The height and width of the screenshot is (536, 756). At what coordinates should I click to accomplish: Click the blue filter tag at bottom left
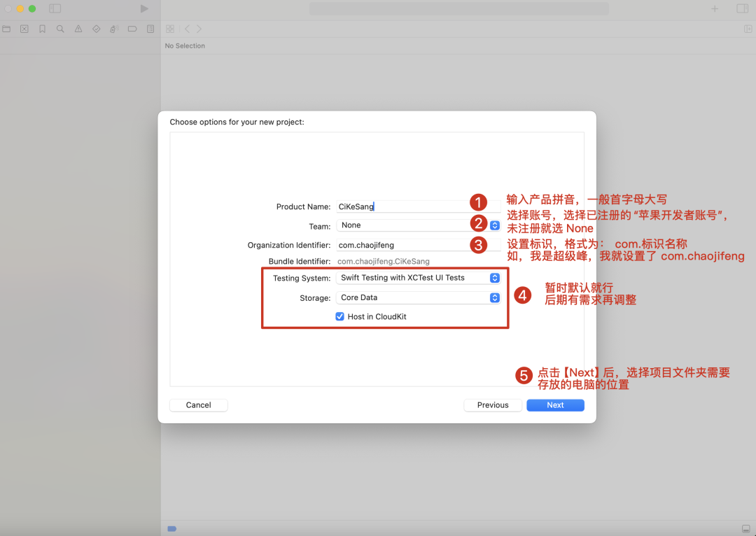171,529
